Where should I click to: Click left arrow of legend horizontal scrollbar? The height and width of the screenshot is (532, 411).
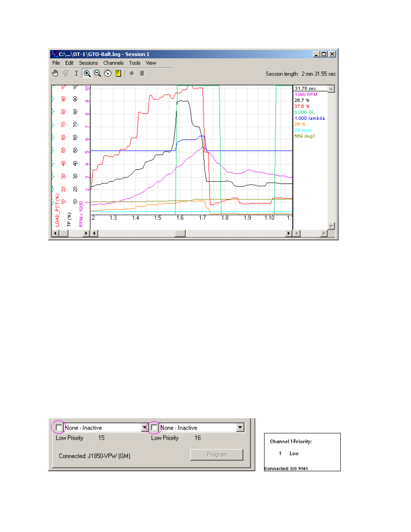296,233
